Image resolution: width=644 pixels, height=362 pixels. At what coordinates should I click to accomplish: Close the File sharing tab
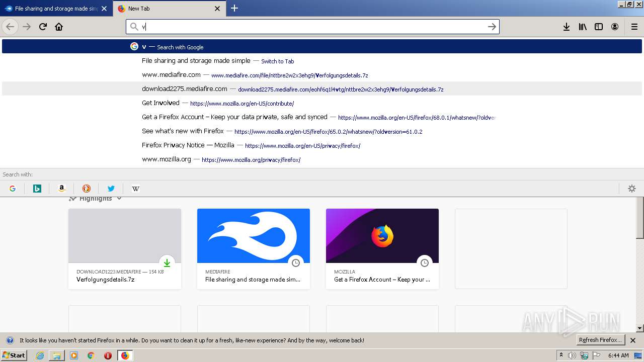click(x=104, y=9)
